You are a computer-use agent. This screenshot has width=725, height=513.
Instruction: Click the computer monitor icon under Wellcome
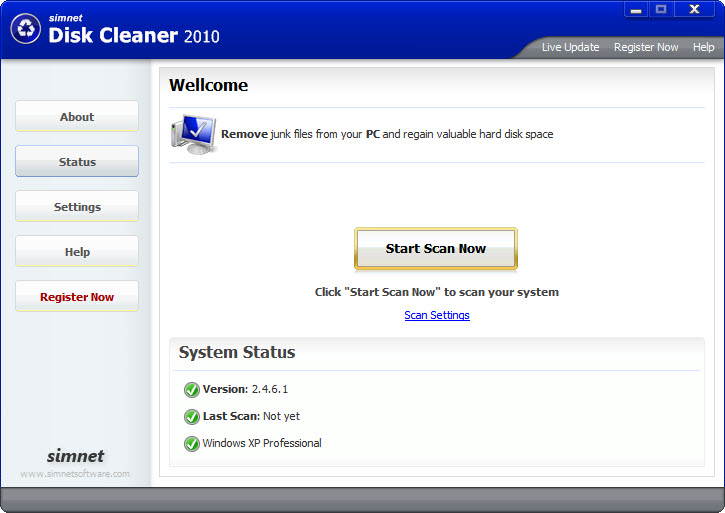click(x=192, y=134)
